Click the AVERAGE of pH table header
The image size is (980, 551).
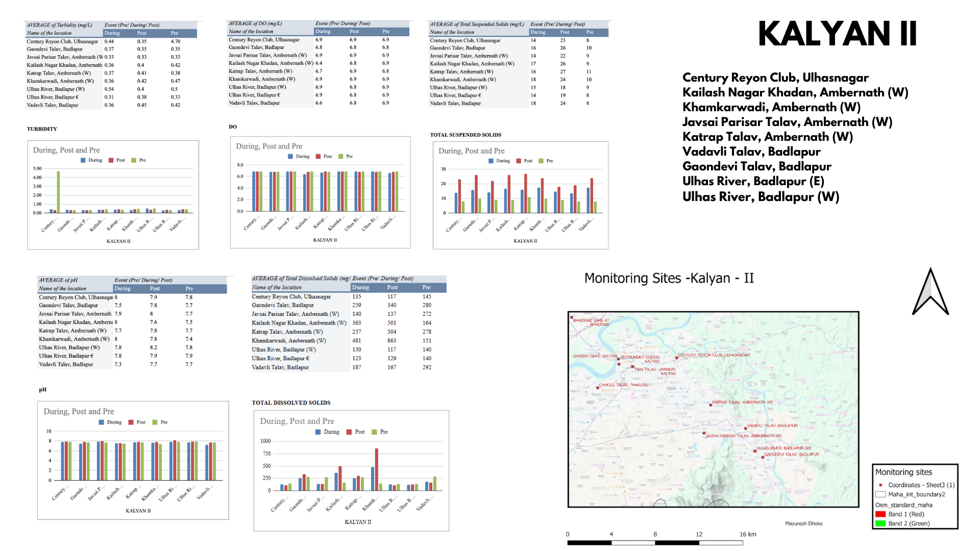pyautogui.click(x=58, y=280)
